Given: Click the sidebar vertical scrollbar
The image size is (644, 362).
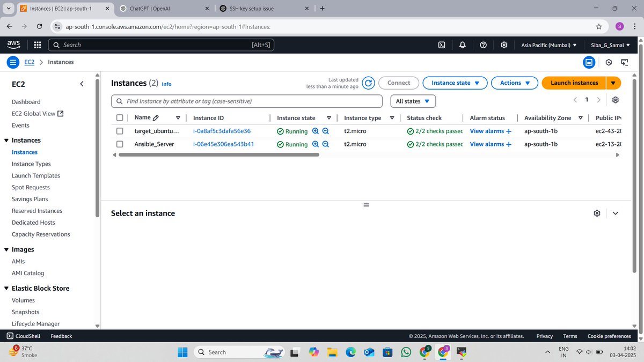Looking at the screenshot, I should [97, 148].
